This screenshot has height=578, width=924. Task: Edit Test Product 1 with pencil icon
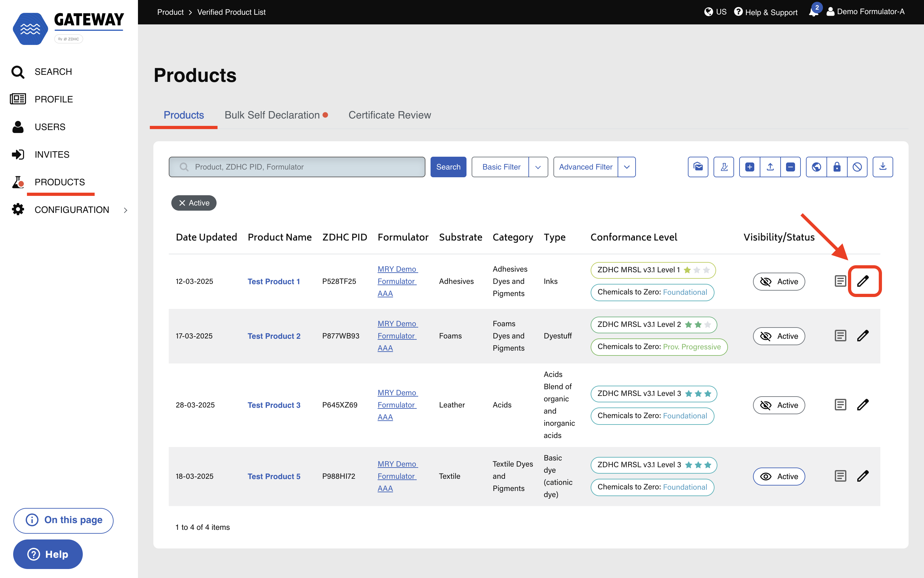tap(863, 281)
